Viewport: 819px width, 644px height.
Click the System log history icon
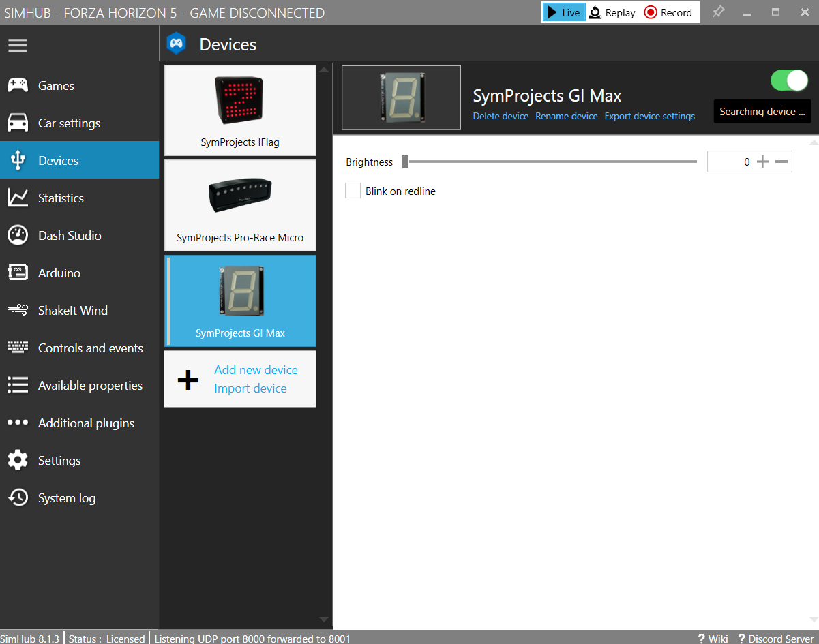(x=18, y=498)
